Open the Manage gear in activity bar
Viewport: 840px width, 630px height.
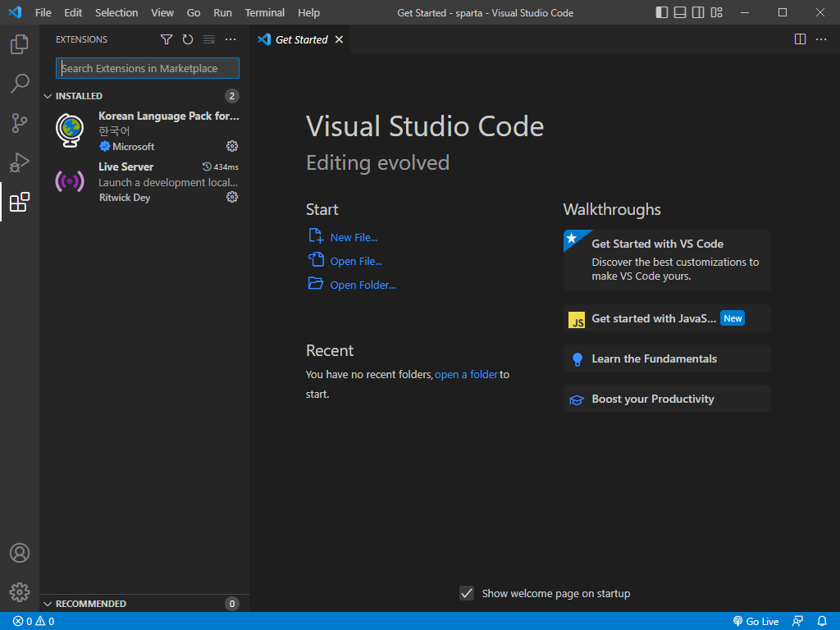20,592
